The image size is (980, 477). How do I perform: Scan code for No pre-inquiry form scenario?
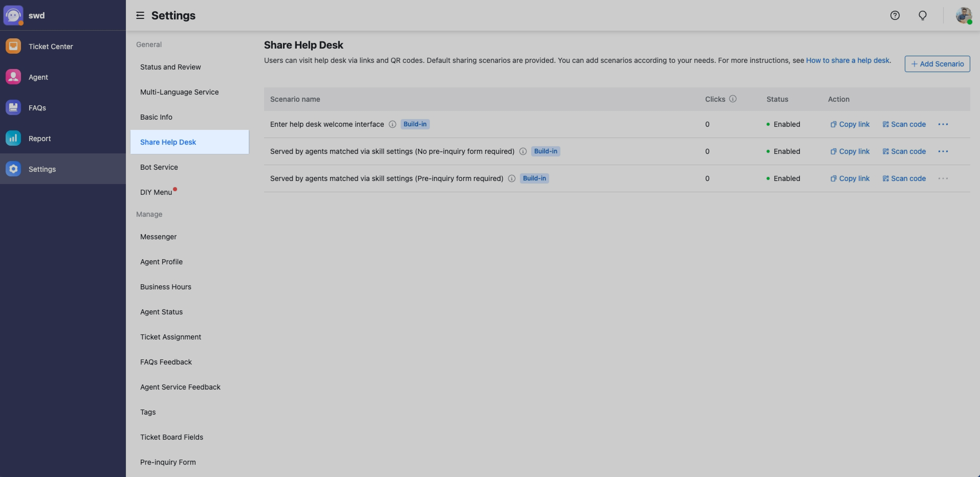tap(904, 151)
